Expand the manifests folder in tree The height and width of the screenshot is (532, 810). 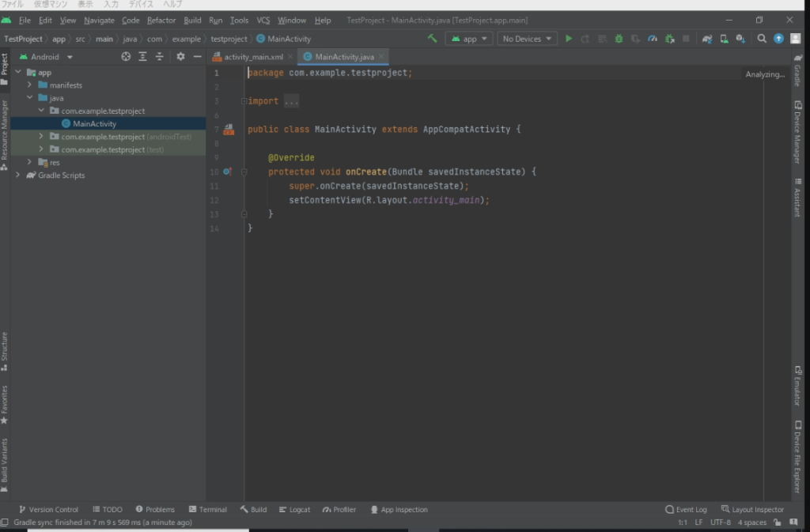pos(30,85)
